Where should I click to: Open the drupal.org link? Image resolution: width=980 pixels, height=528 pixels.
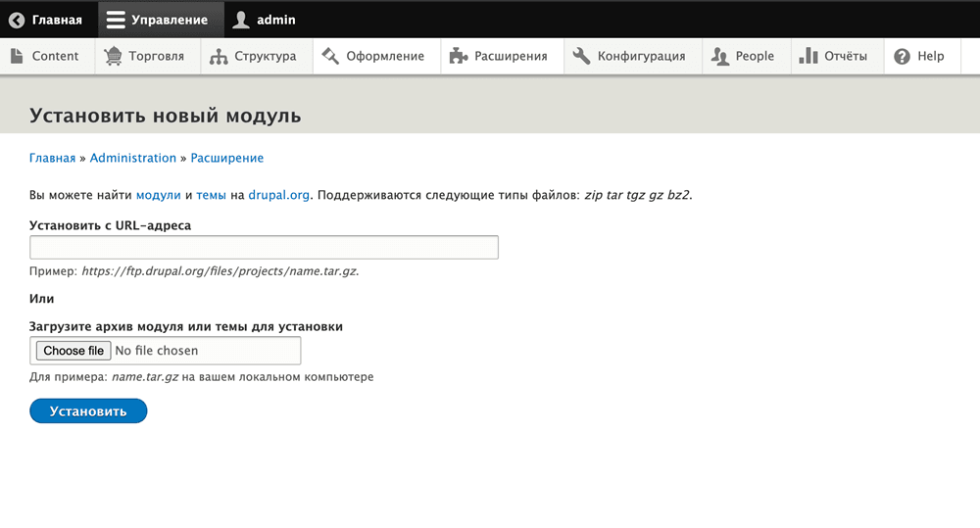(x=279, y=195)
